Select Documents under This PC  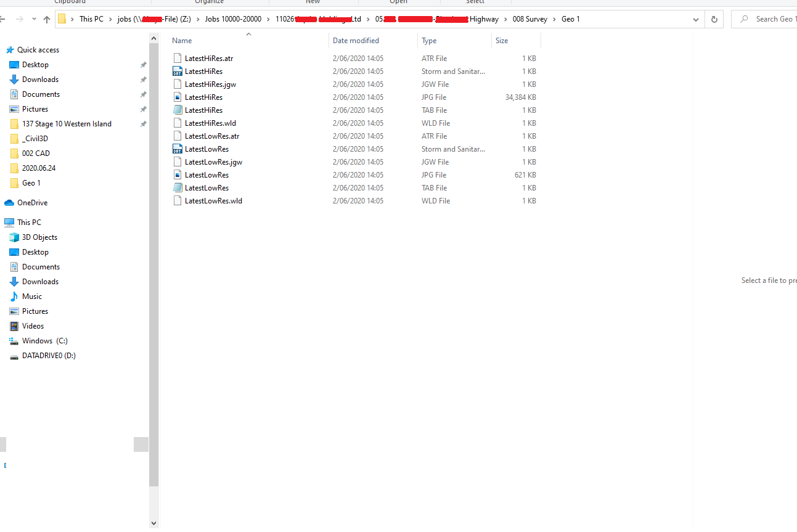coord(41,267)
